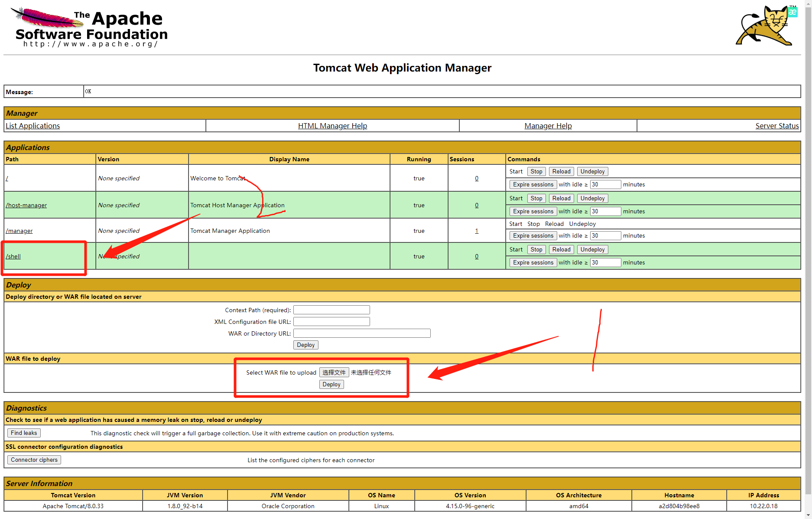Click idle minutes field for /host-manager

(605, 212)
